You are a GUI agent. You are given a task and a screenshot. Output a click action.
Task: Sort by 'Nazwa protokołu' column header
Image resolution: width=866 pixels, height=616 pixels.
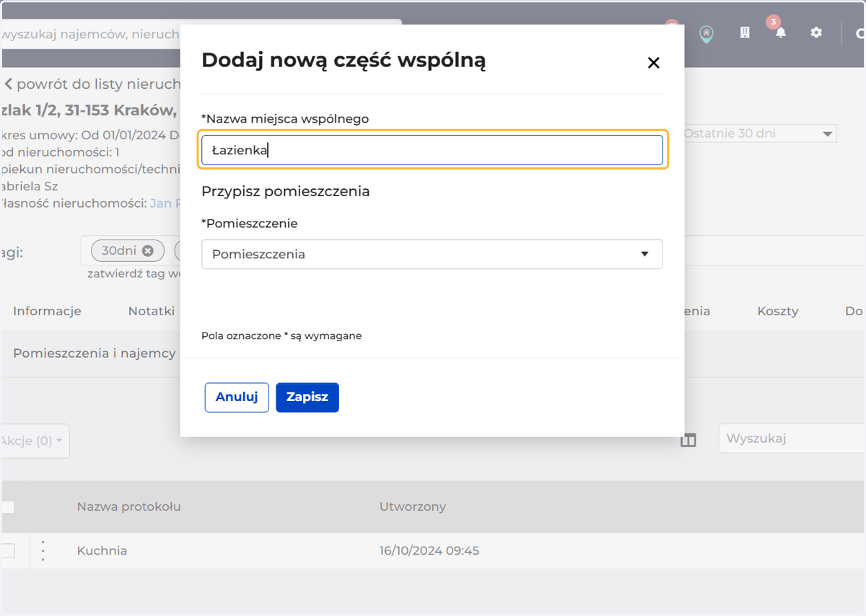128,506
